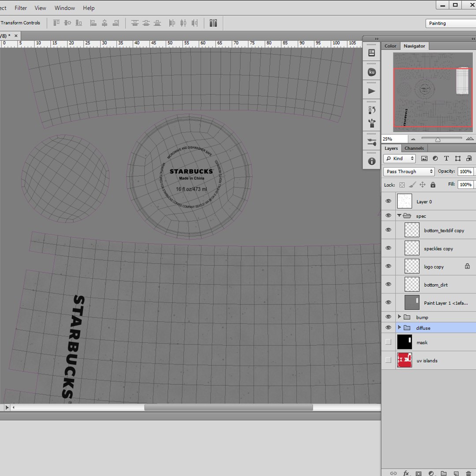The height and width of the screenshot is (476, 476).
Task: Click the Auto-Align Layers icon
Action: tap(213, 23)
